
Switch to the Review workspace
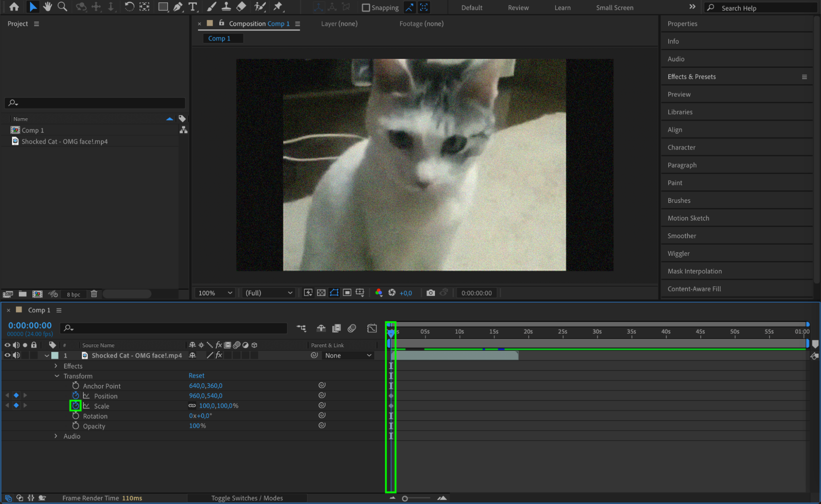(x=518, y=7)
